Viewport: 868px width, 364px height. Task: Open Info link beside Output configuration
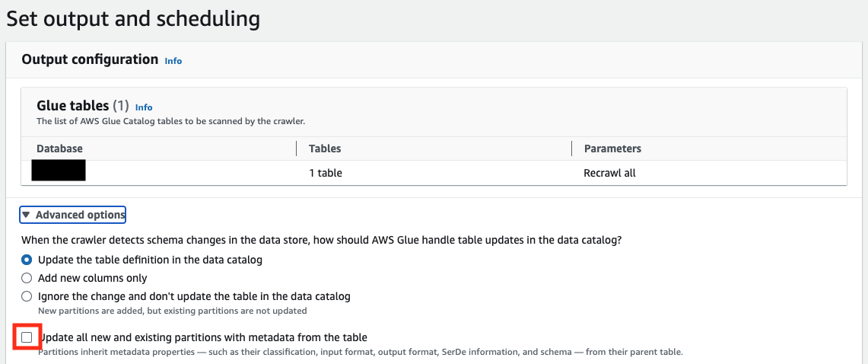(x=173, y=61)
